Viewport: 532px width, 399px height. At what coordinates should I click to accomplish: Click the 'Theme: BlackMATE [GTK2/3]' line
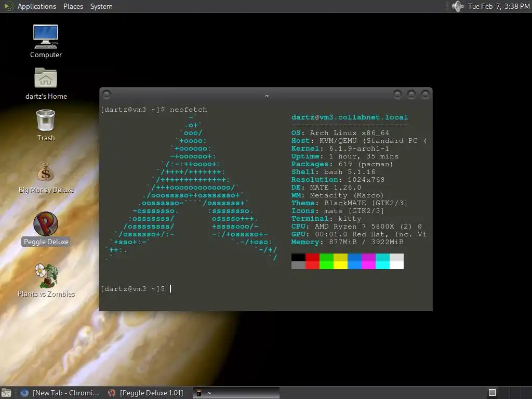(x=349, y=203)
